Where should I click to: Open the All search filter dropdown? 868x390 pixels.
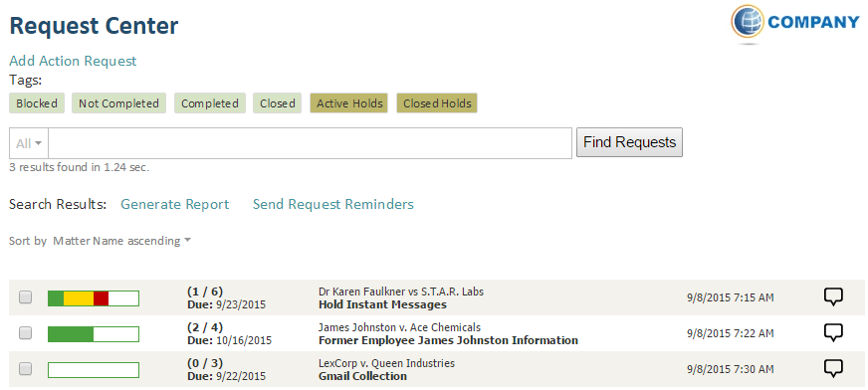(29, 144)
